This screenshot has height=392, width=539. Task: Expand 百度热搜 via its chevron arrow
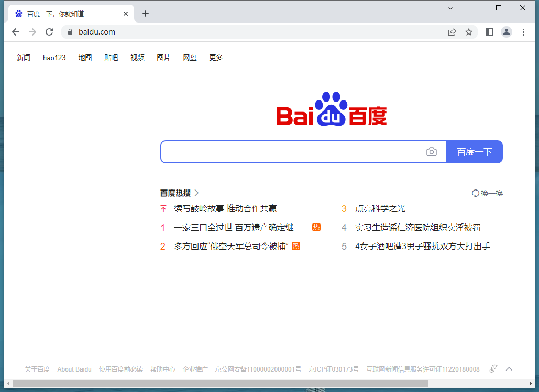(196, 193)
